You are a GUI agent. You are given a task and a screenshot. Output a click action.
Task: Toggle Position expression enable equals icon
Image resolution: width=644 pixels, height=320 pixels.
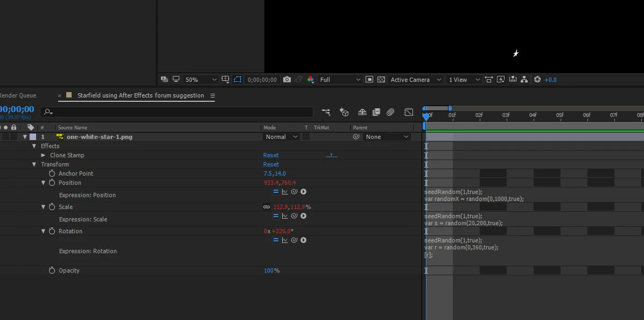(x=276, y=191)
